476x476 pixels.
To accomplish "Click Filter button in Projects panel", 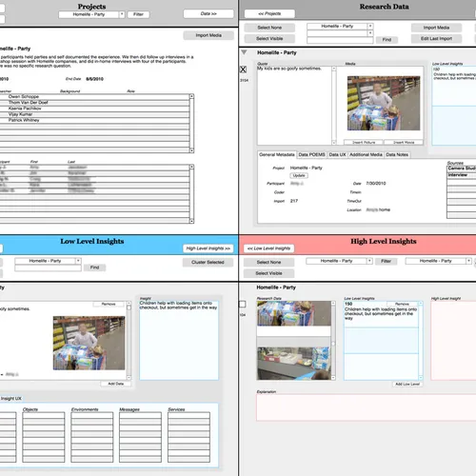I will (x=138, y=14).
